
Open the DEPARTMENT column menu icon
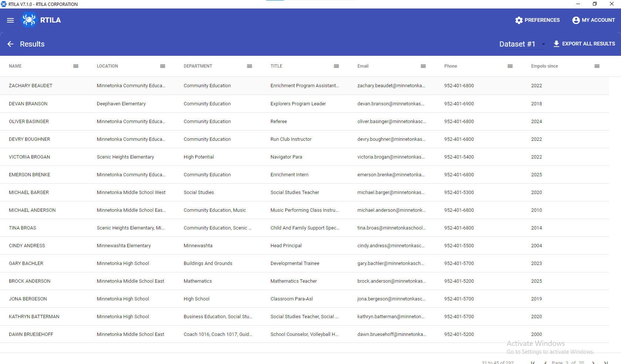250,66
